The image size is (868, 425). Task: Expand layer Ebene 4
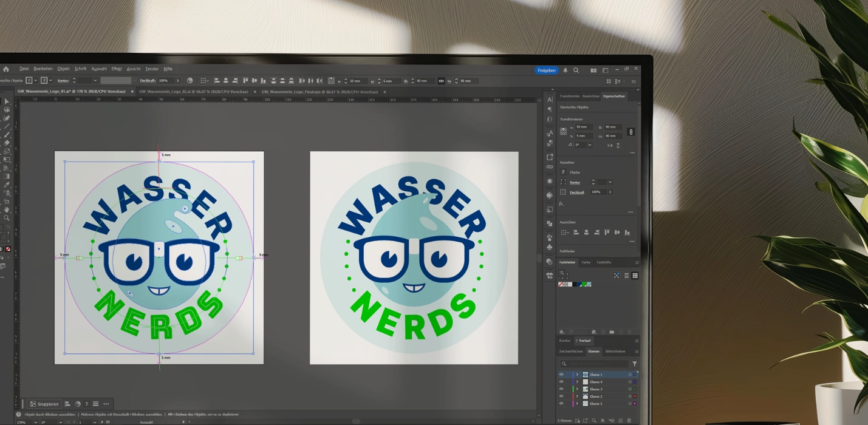(577, 382)
